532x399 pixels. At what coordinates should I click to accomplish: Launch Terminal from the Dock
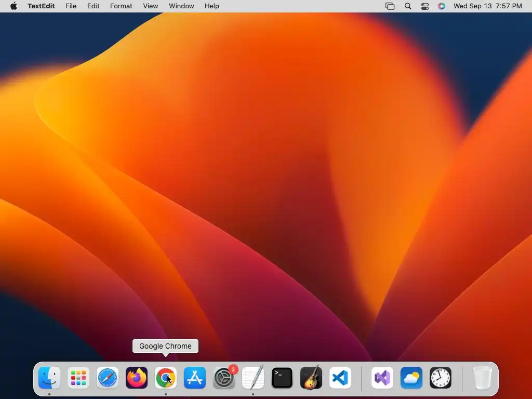(x=282, y=378)
